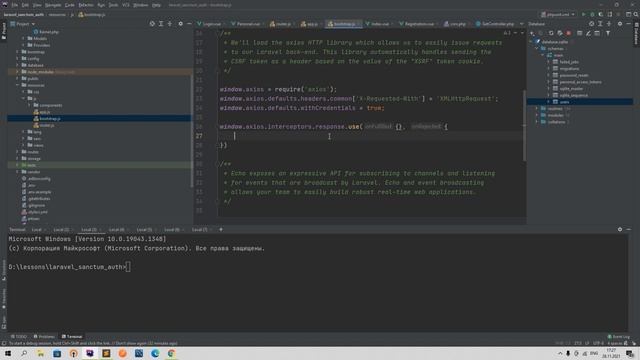Expand the routines node in Database tree
Screen dimensions: 640x360
[x=537, y=109]
